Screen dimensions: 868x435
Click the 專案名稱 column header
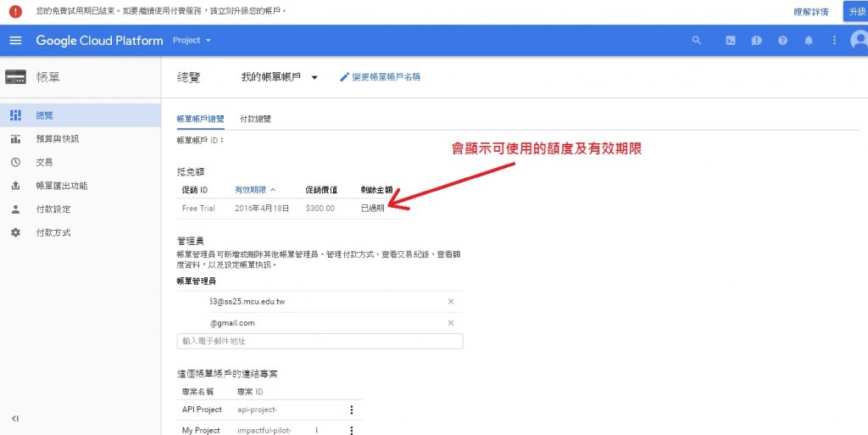(198, 392)
